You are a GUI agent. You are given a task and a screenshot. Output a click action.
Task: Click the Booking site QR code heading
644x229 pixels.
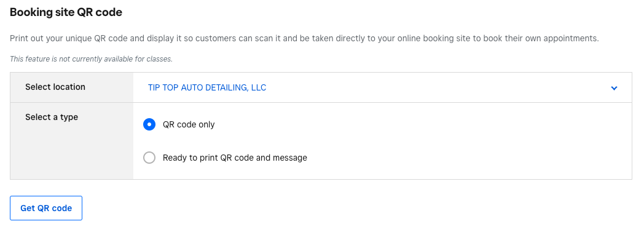(x=66, y=12)
